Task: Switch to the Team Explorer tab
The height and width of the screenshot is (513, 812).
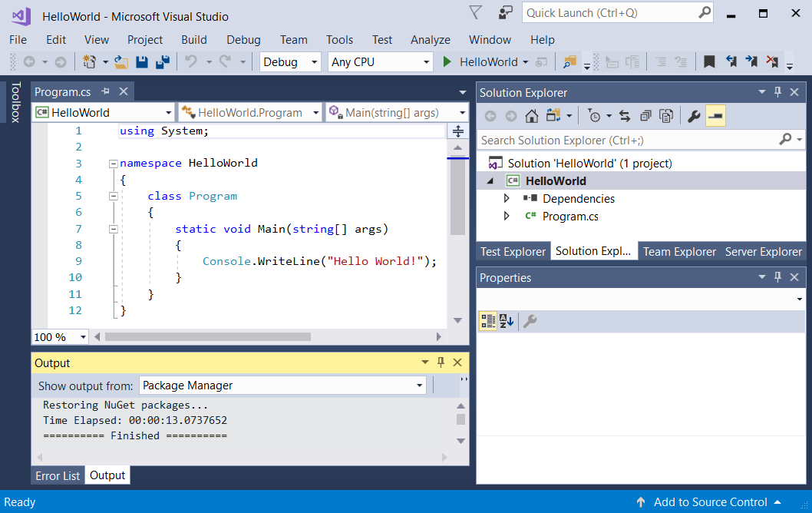Action: click(679, 250)
